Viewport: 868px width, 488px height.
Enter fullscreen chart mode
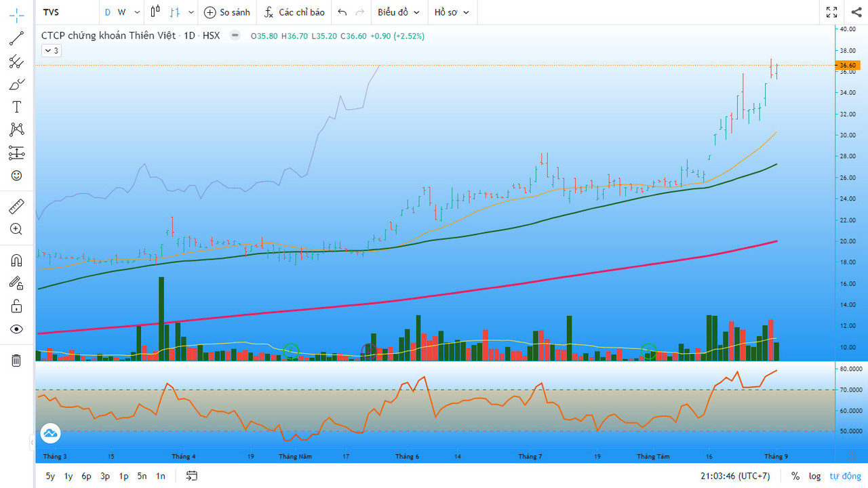832,12
